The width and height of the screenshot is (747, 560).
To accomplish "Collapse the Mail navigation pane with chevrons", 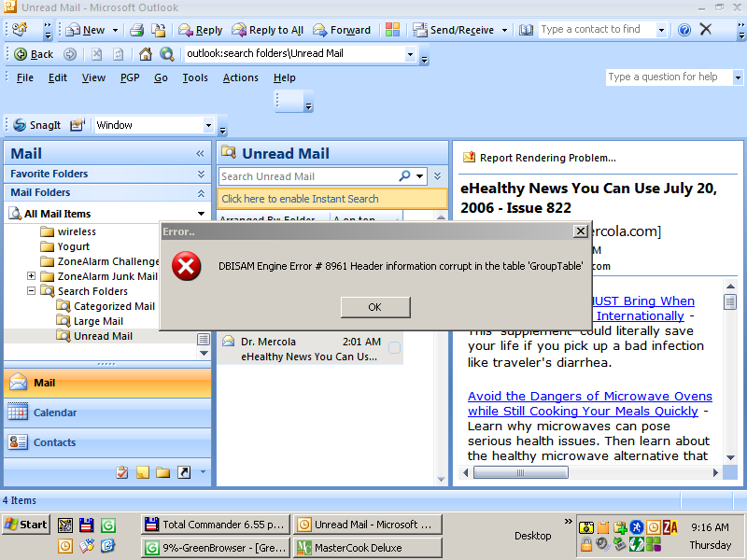I will (x=200, y=154).
